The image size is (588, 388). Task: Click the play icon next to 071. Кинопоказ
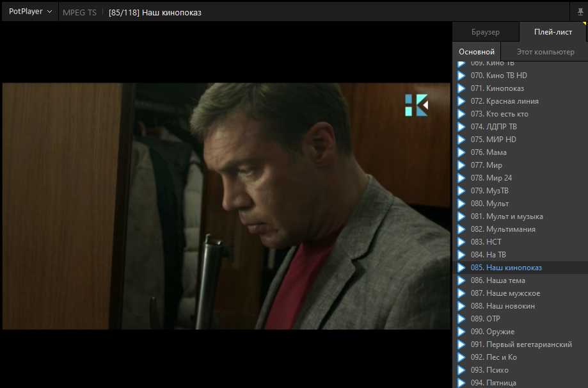coord(461,88)
